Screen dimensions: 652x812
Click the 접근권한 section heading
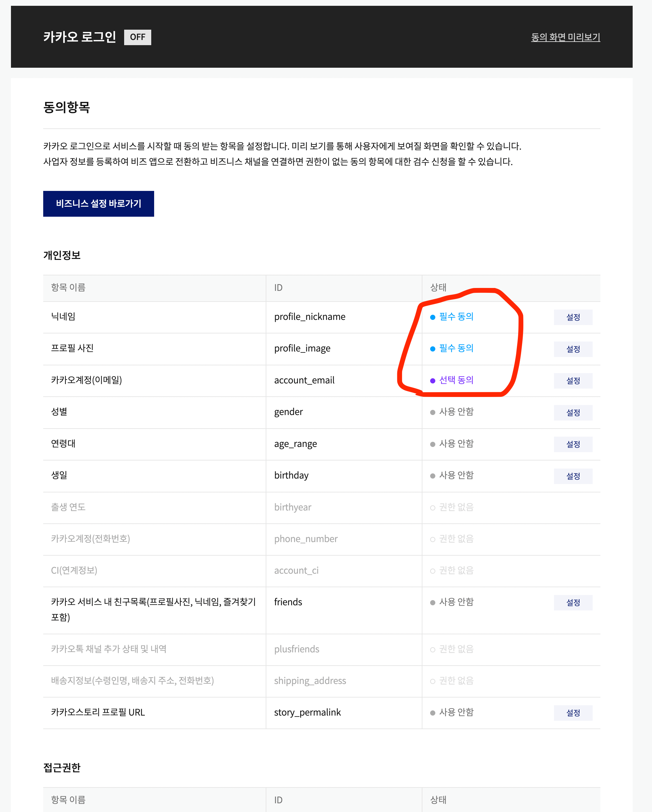[62, 767]
